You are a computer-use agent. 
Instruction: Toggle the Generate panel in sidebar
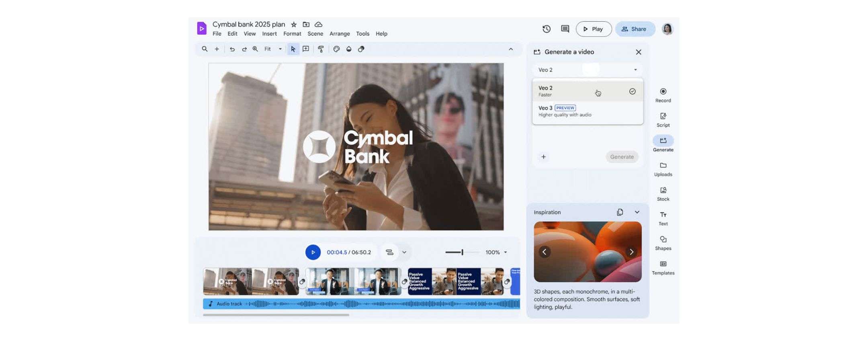click(x=663, y=144)
